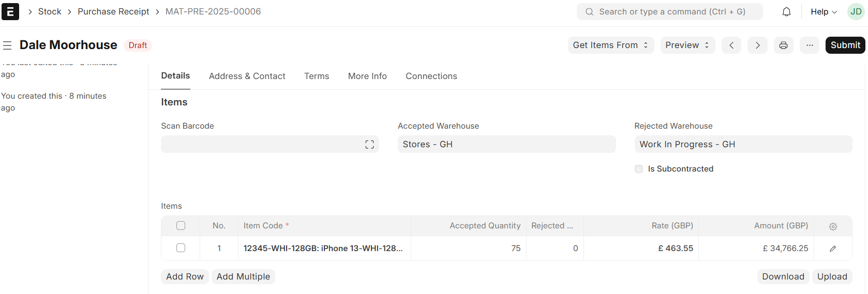
Task: Go to previous document arrow
Action: coord(731,45)
